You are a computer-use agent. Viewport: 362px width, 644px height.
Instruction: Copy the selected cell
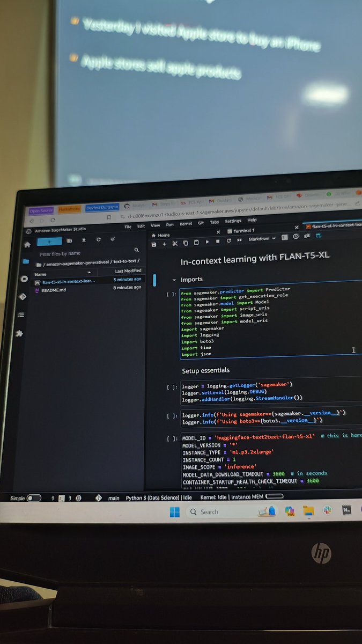click(186, 243)
